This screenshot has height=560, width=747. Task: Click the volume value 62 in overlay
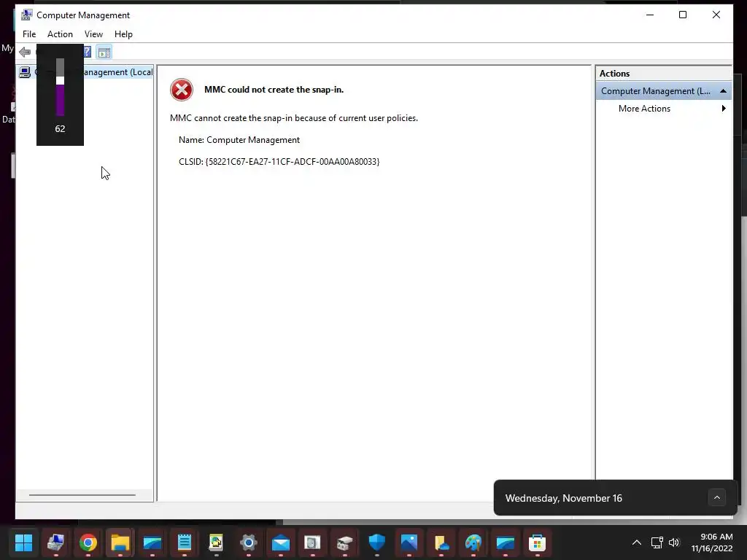(x=60, y=128)
